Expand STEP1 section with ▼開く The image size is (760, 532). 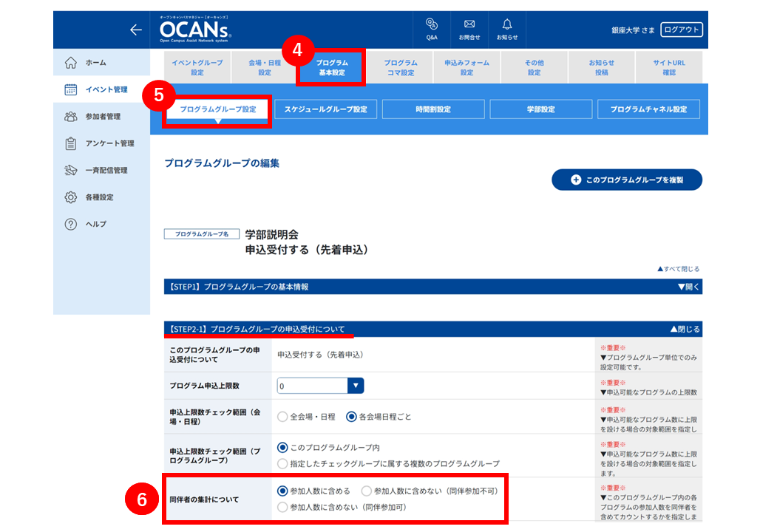688,287
